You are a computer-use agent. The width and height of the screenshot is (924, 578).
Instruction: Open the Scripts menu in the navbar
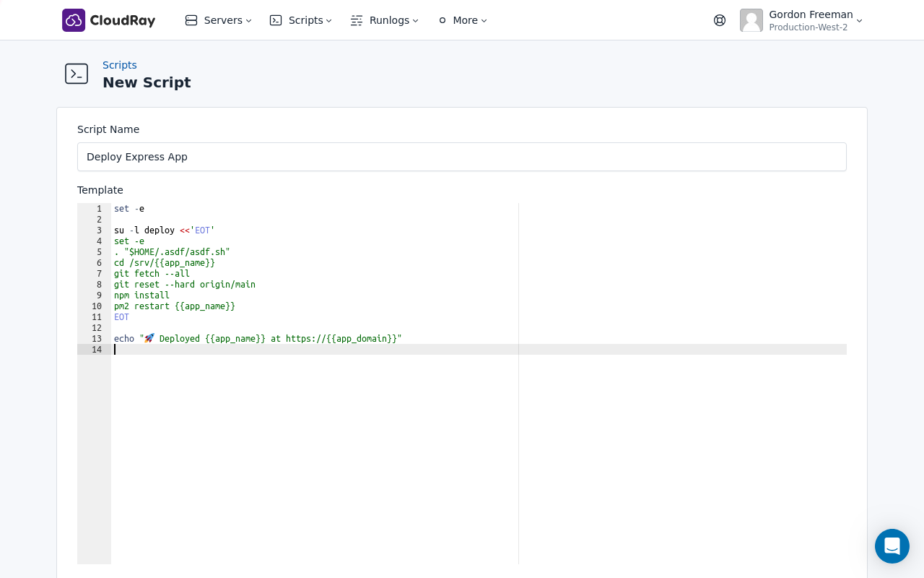[x=305, y=20]
